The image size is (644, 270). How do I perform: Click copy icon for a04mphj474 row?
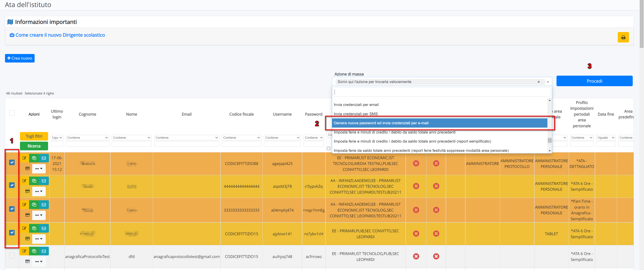click(x=34, y=205)
